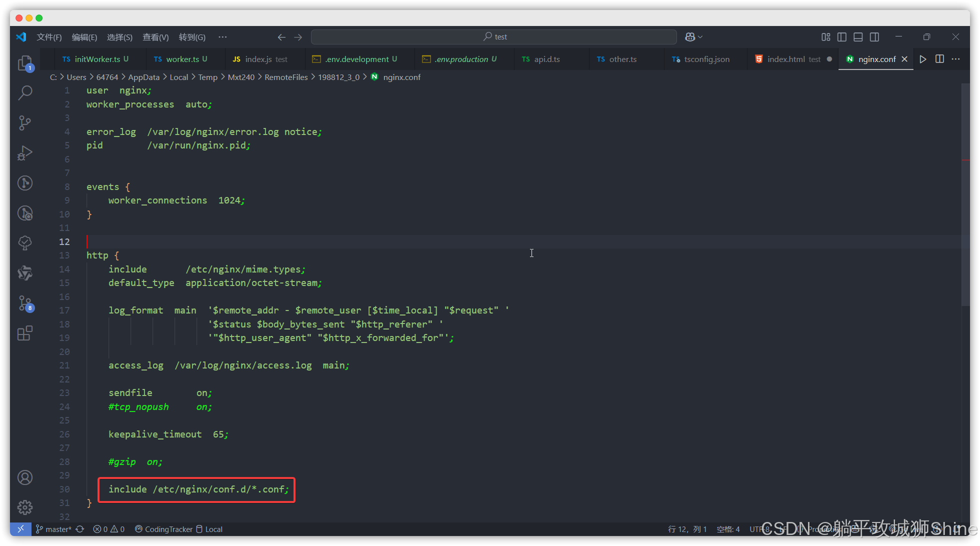Expand the Copilot dropdown arrow in the title bar
The image size is (980, 546).
[700, 37]
